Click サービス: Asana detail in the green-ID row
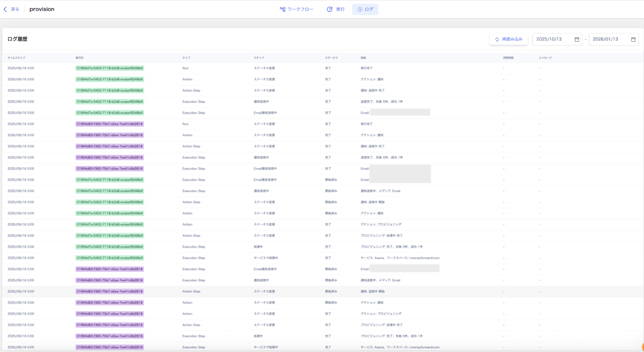The width and height of the screenshot is (644, 352). pos(400,258)
